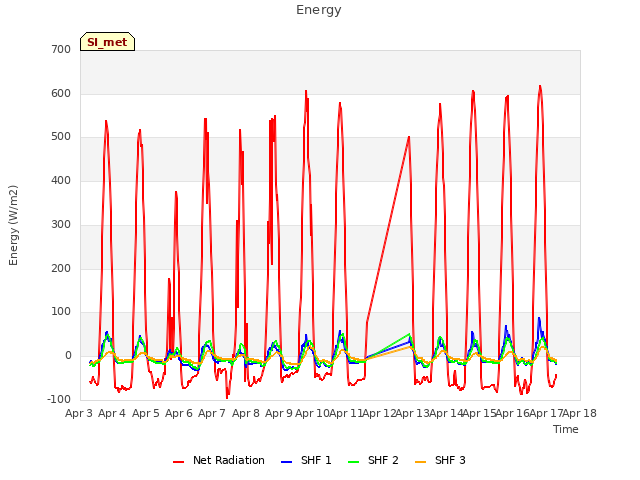Click the Apr 5 x-axis tick label
Viewport: 640px width, 480px height.
(146, 413)
